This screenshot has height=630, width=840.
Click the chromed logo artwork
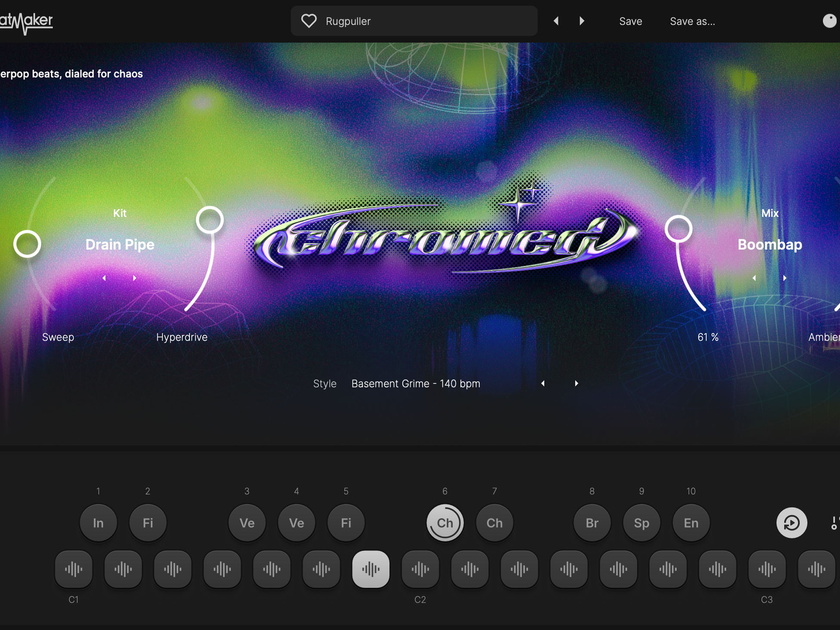point(445,232)
